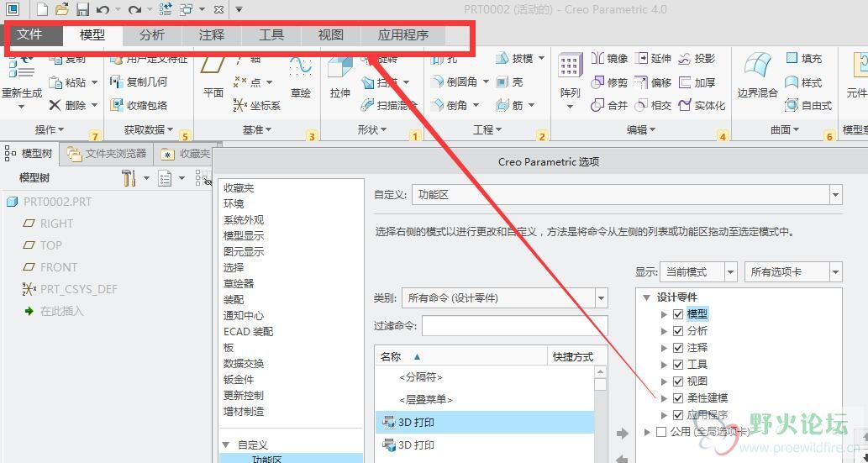Click the Save disk icon
This screenshot has width=868, height=463.
click(x=82, y=9)
